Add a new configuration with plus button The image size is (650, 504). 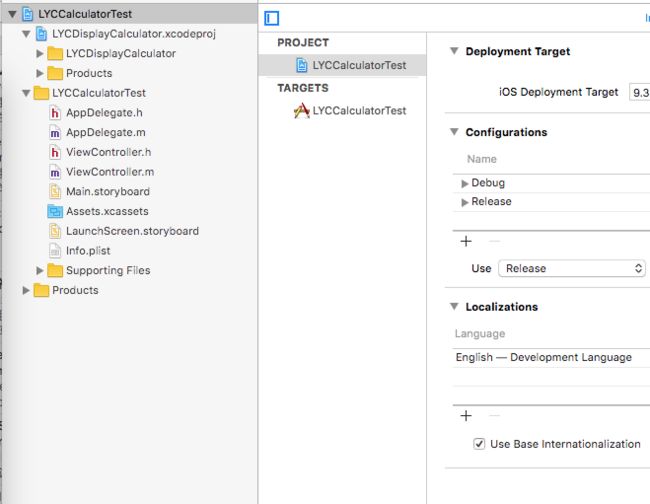[x=466, y=241]
